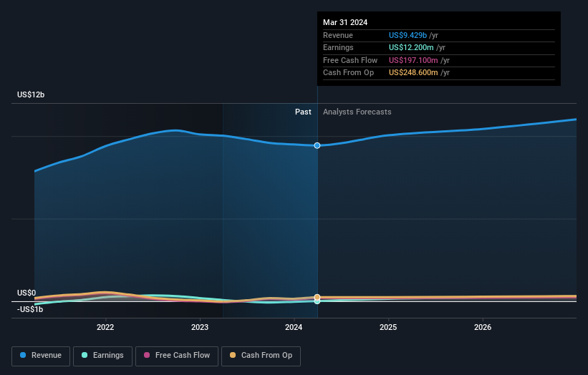
Task: Select the orange Cash From Op data point
Action: tap(317, 297)
